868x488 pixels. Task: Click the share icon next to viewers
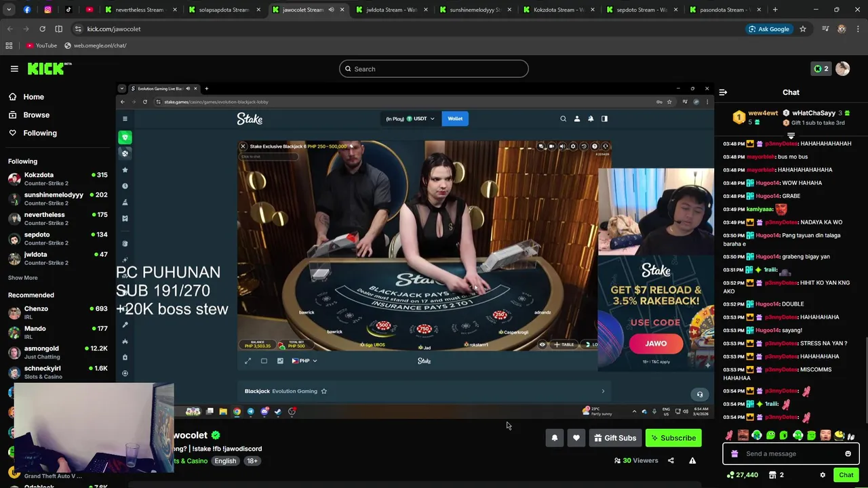pyautogui.click(x=671, y=460)
